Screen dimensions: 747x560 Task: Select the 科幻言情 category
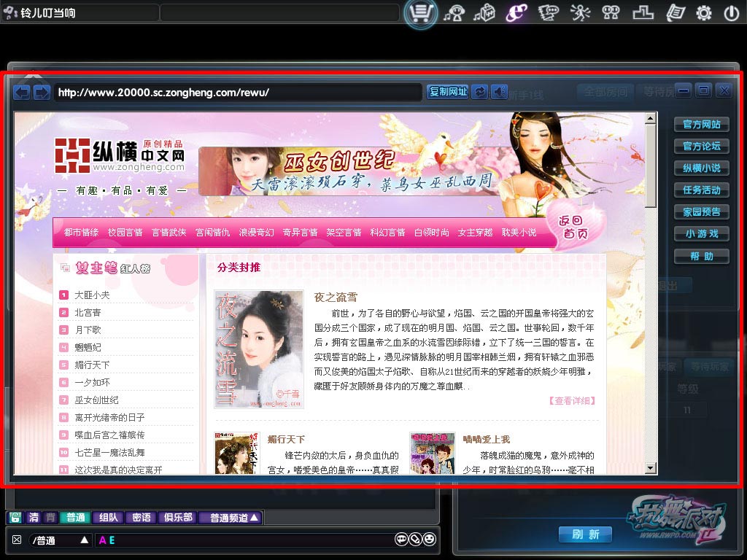tap(388, 233)
